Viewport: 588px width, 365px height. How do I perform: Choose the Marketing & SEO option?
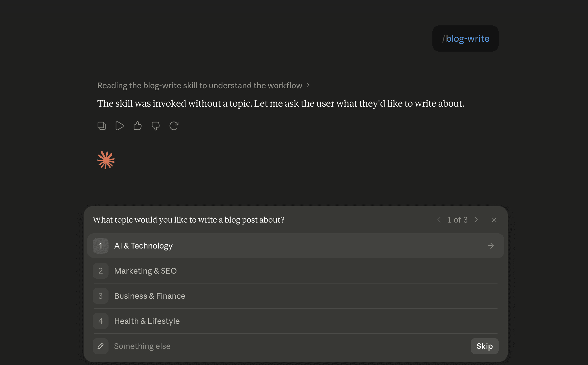pyautogui.click(x=295, y=271)
